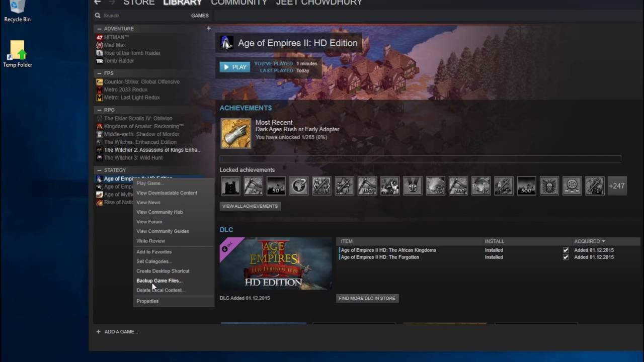
Task: Select the Temp Folder desktop shortcut
Action: pos(17,54)
